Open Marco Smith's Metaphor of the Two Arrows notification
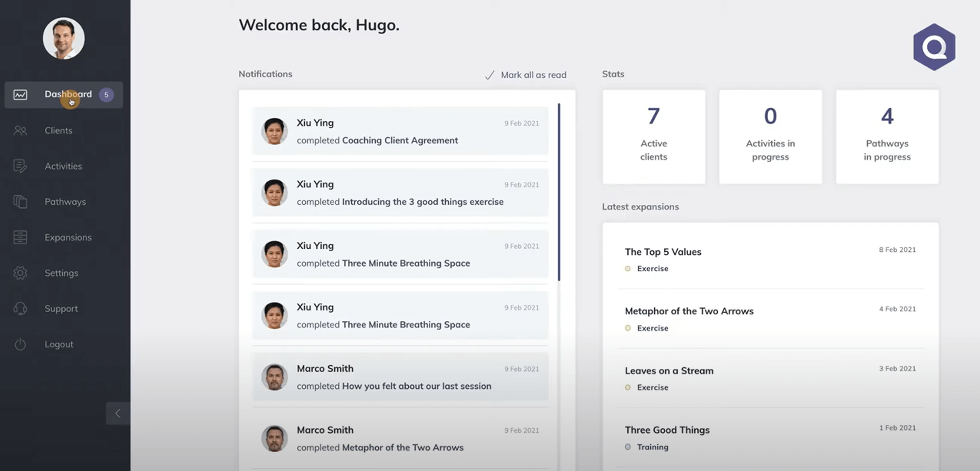Image resolution: width=980 pixels, height=471 pixels. 400,438
